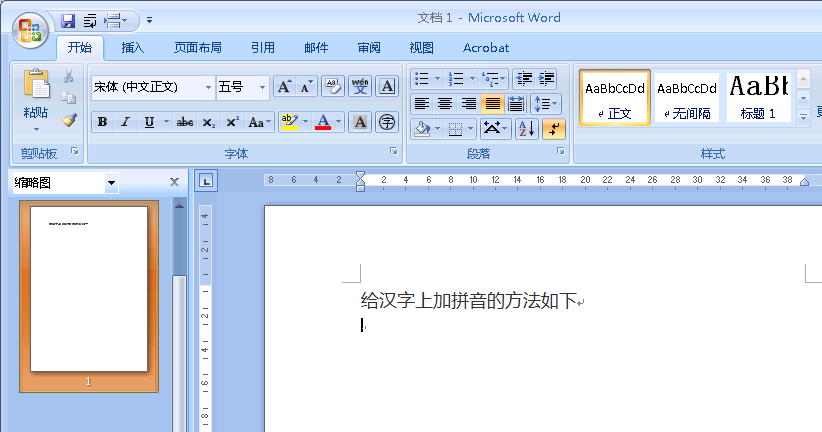
Task: Open the 邮件 ribbon tab
Action: [316, 48]
